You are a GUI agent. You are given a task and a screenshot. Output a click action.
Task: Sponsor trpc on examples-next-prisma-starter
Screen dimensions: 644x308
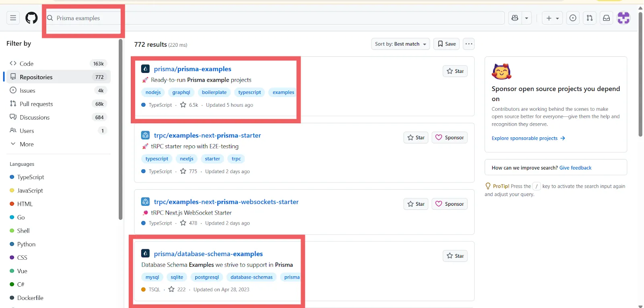[x=450, y=138]
